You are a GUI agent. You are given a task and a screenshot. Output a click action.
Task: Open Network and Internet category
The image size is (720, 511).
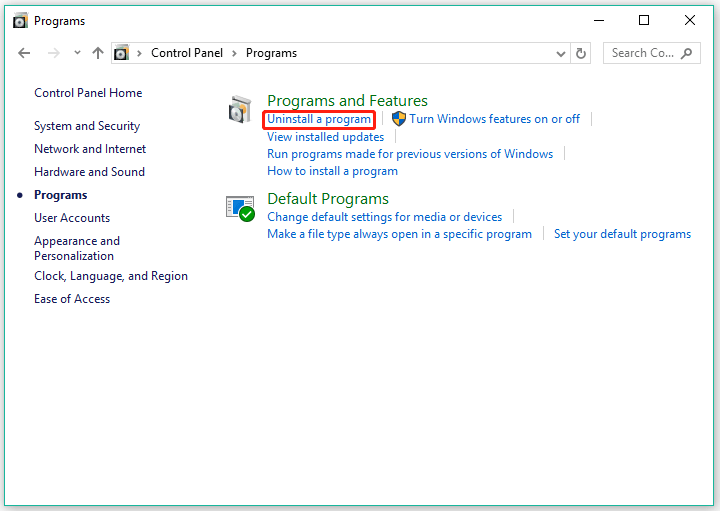click(90, 149)
